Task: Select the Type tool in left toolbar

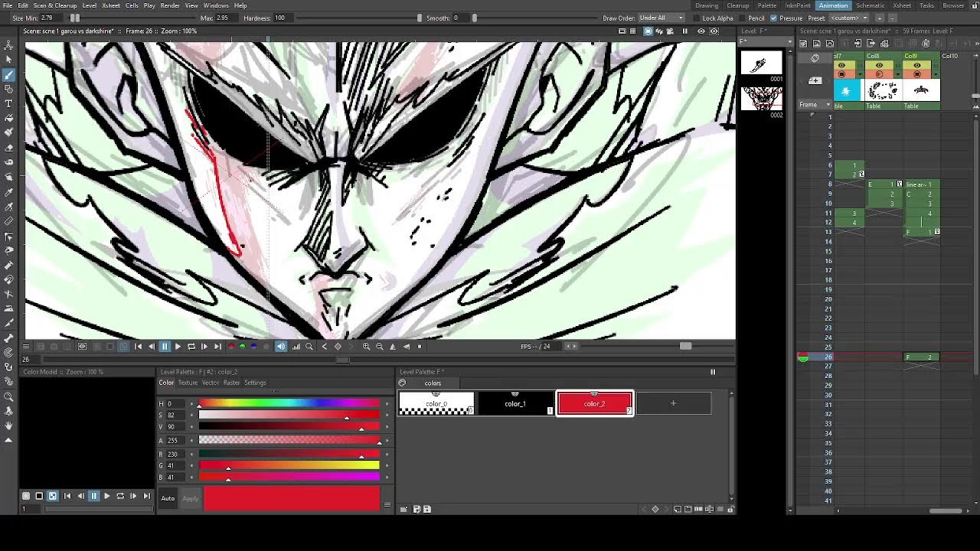Action: pyautogui.click(x=8, y=103)
